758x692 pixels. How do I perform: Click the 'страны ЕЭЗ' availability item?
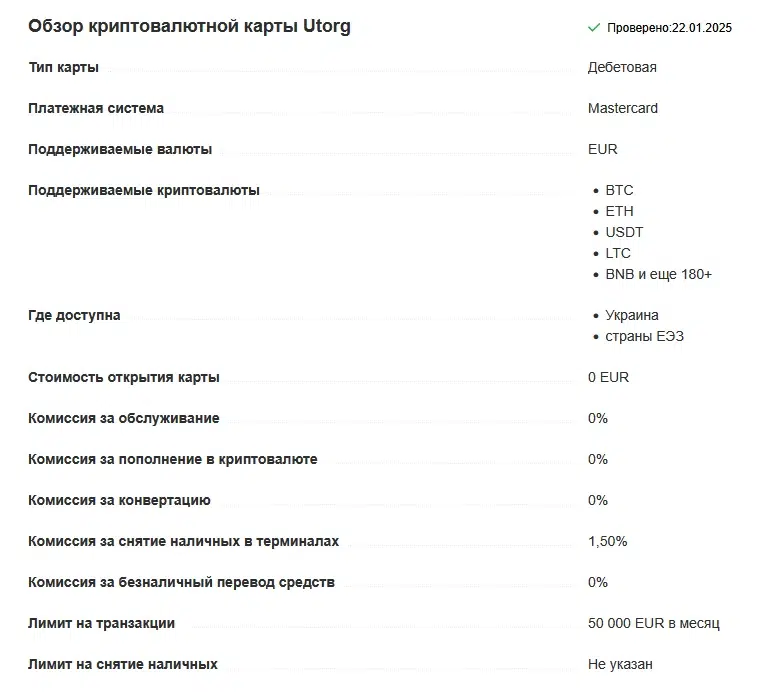[644, 337]
